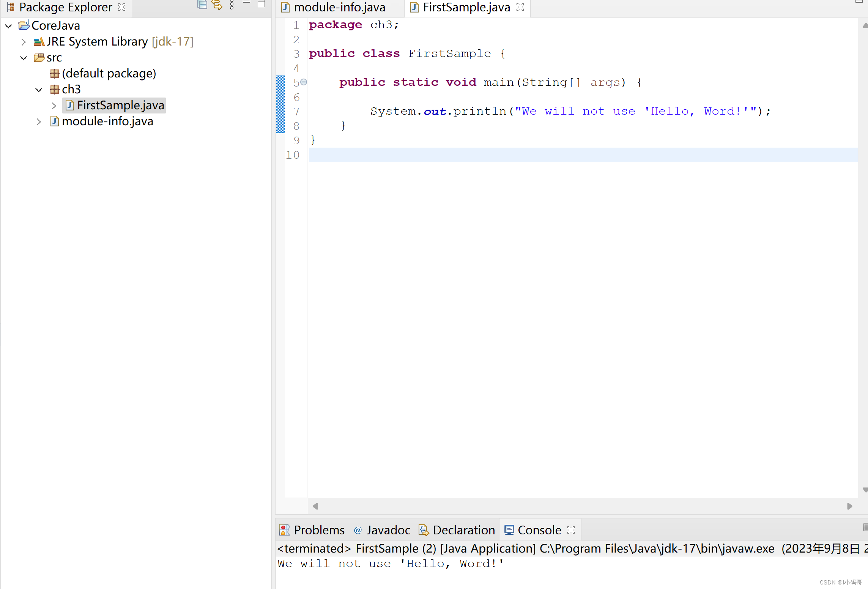Open Package Explorer view menu icon
The width and height of the screenshot is (868, 589).
pyautogui.click(x=232, y=5)
